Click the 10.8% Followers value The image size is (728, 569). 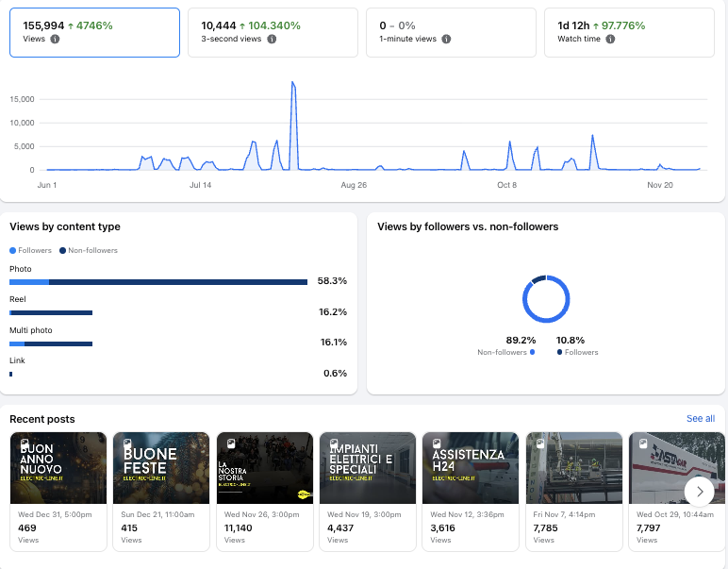(571, 340)
